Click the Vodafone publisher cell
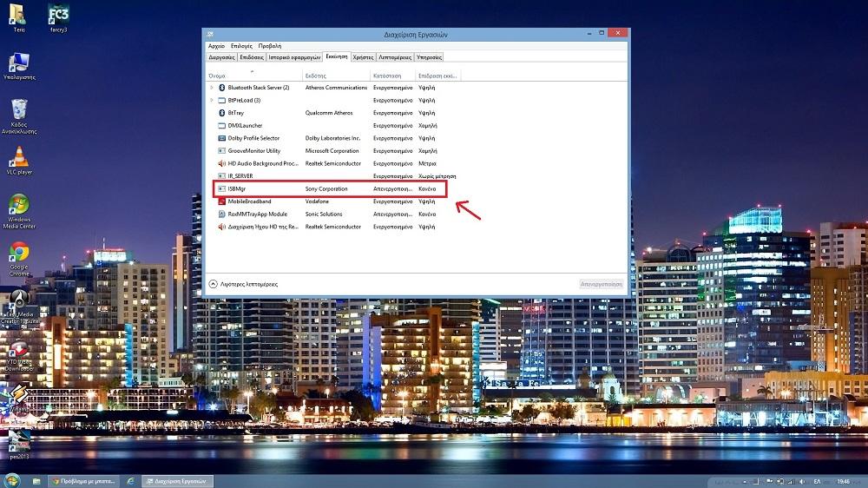868x488 pixels. [x=317, y=201]
